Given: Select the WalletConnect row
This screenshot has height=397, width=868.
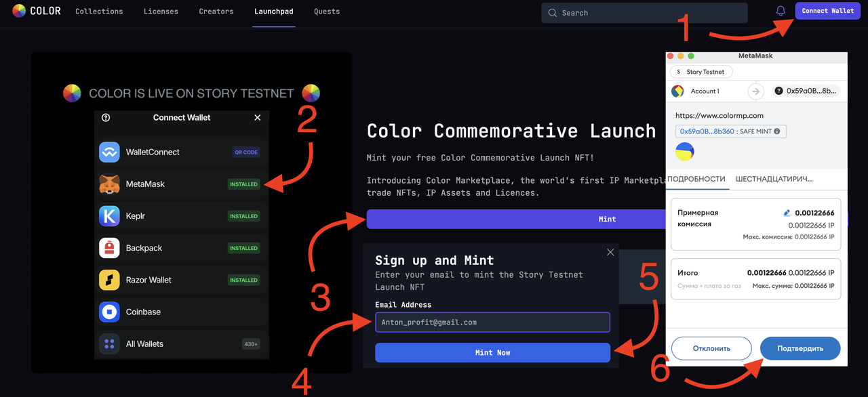Looking at the screenshot, I should (x=182, y=152).
